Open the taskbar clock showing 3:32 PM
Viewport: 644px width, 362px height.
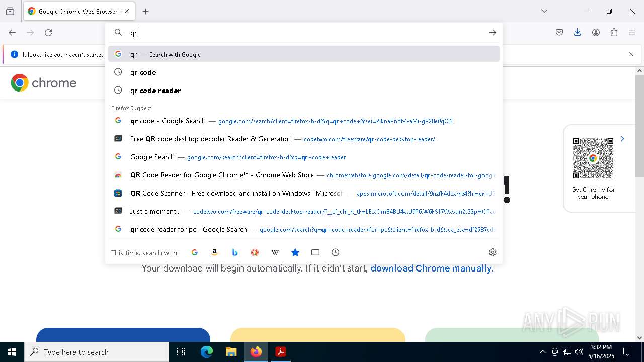(601, 352)
